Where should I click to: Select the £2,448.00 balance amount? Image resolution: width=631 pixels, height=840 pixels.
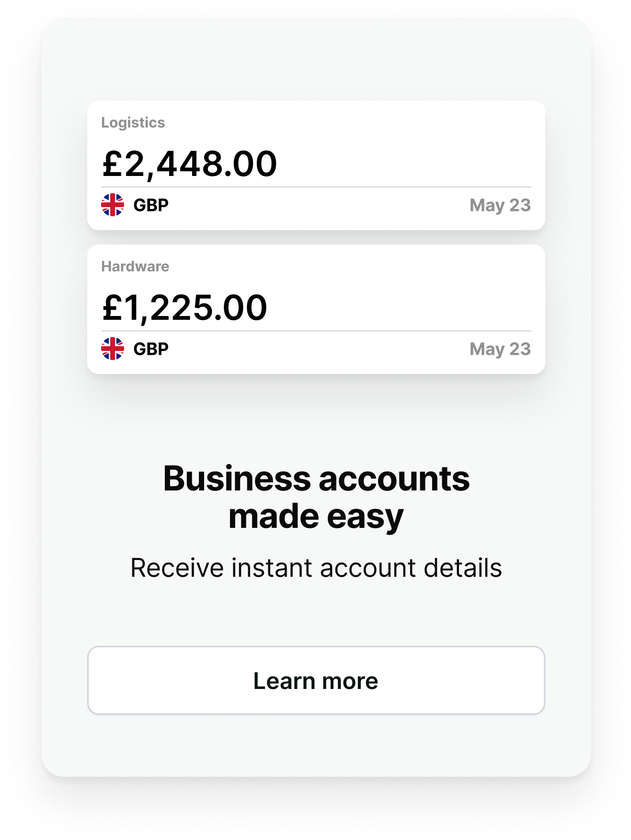(190, 164)
